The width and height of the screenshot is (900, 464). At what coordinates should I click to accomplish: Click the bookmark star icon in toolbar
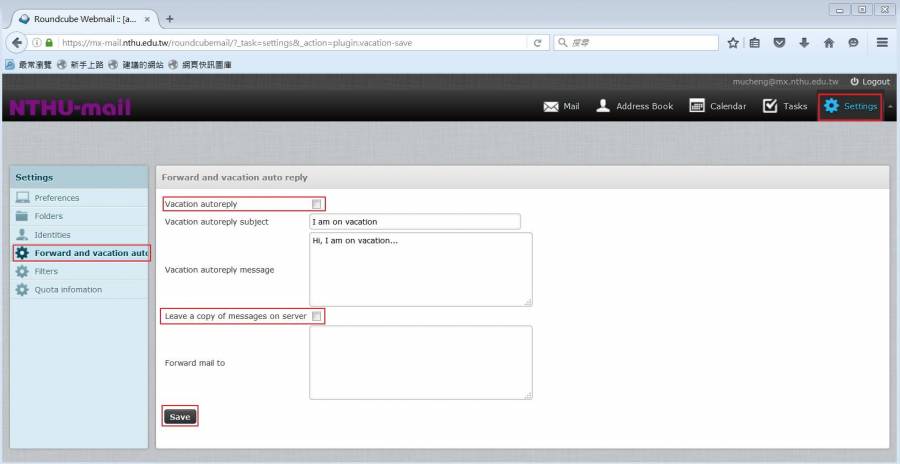pos(733,43)
